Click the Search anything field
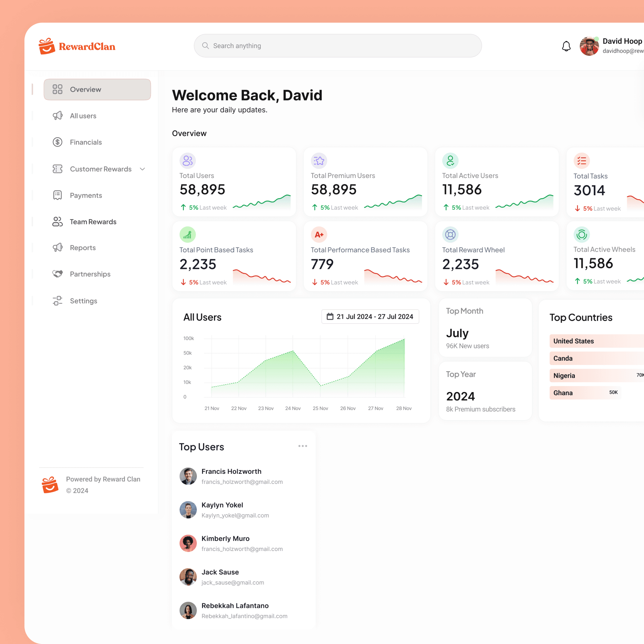Image resolution: width=644 pixels, height=644 pixels. coord(337,46)
